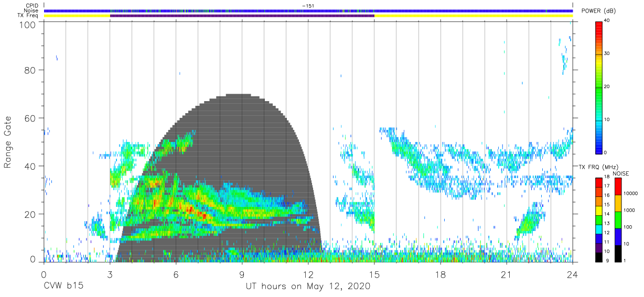The image size is (644, 297).
Task: Click the x-axis tick label "9"
Action: (x=242, y=274)
